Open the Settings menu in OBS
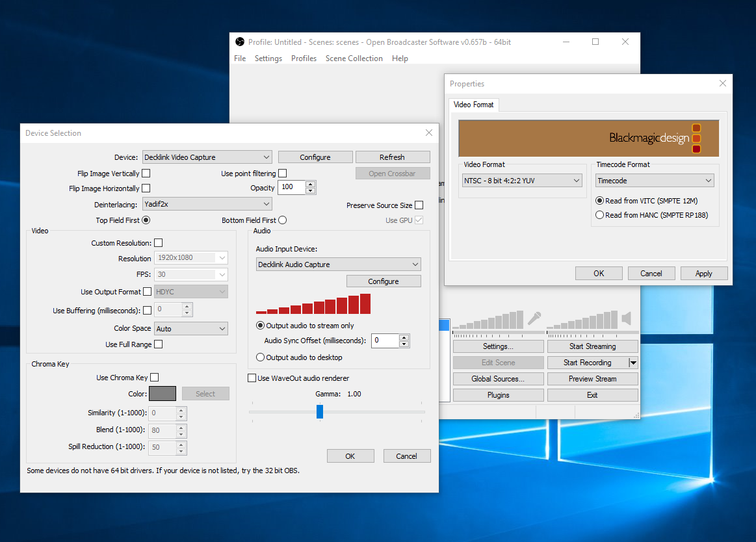The width and height of the screenshot is (756, 542). [x=268, y=58]
